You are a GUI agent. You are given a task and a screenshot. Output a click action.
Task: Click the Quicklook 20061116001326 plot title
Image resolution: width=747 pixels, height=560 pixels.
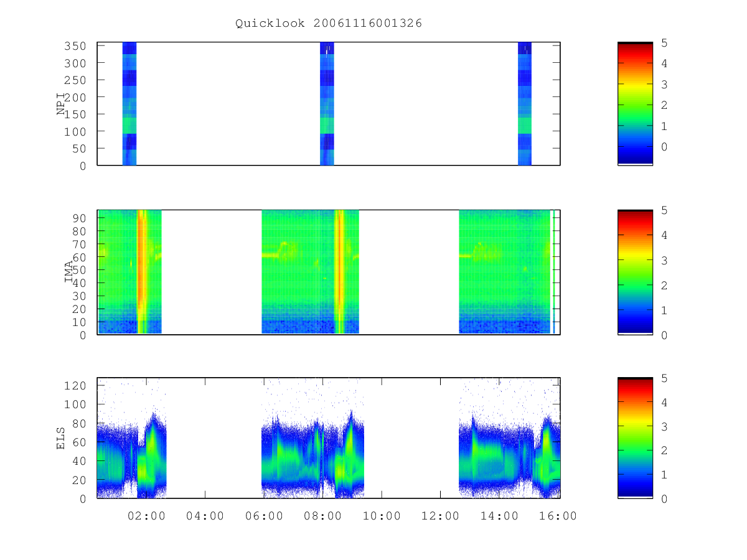pyautogui.click(x=329, y=23)
